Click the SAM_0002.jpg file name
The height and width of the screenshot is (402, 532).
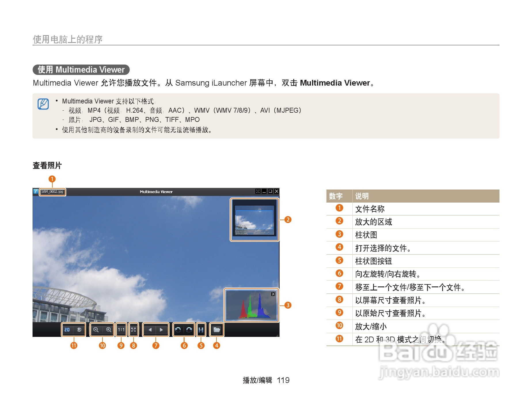pyautogui.click(x=52, y=192)
